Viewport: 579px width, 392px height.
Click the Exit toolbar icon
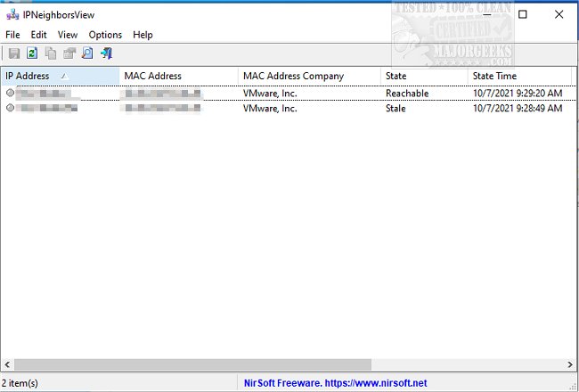pos(106,53)
